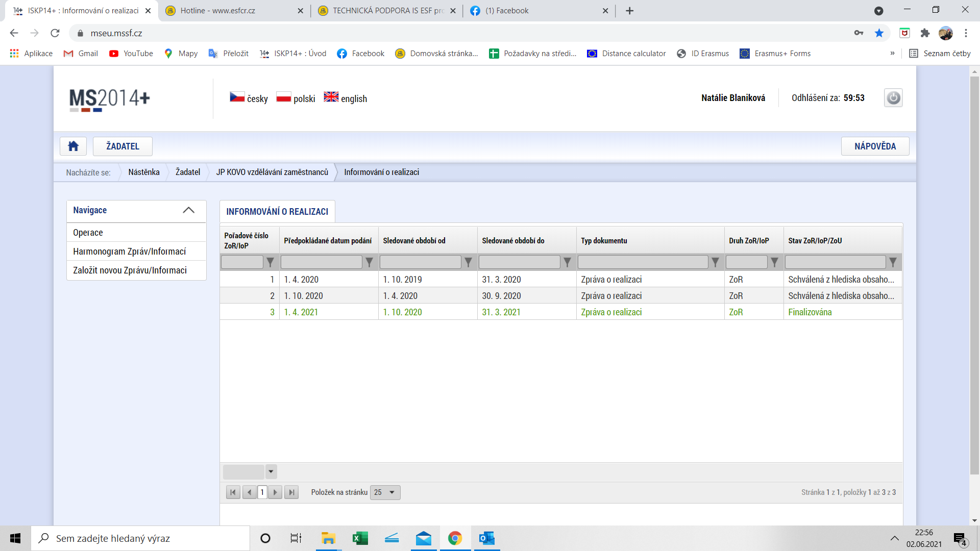Screen dimensions: 980x551
Task: Click the logout power icon
Action: (893, 98)
